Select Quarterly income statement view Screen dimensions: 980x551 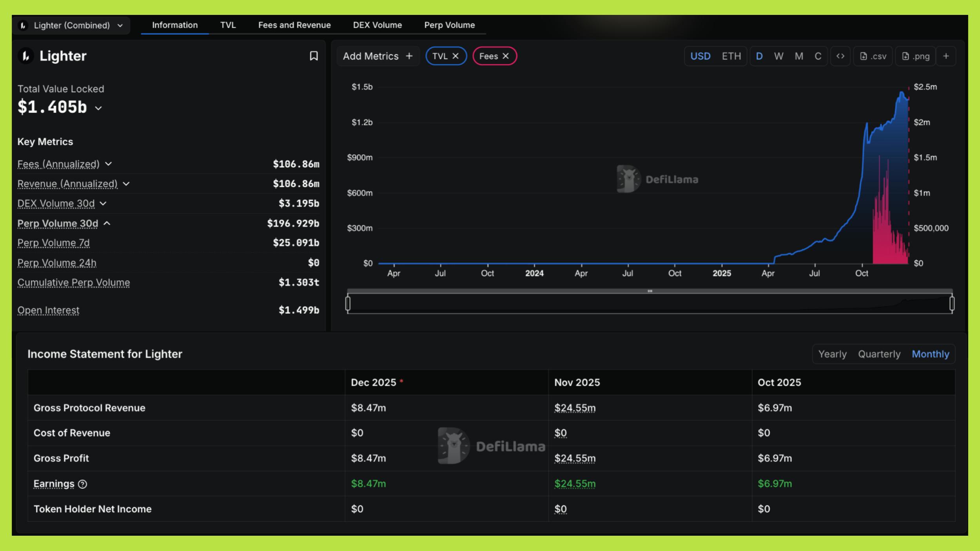point(879,354)
